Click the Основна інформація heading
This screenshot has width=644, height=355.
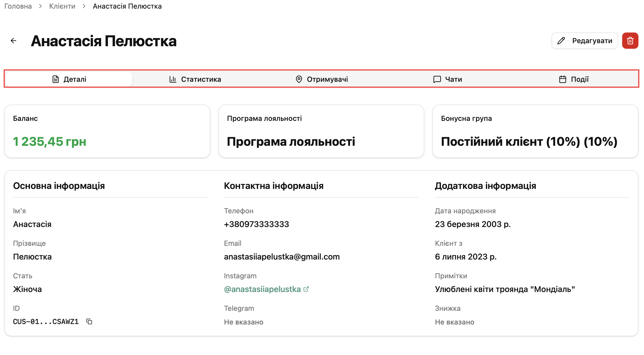tap(59, 186)
